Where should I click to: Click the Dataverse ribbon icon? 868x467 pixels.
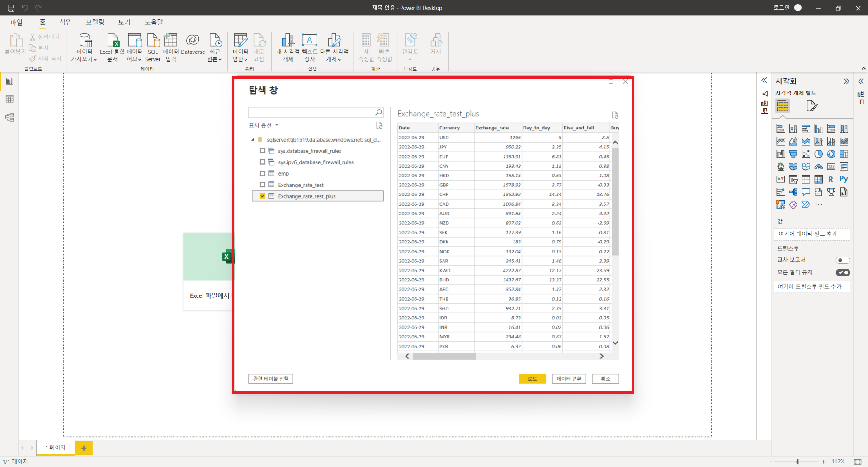(193, 44)
